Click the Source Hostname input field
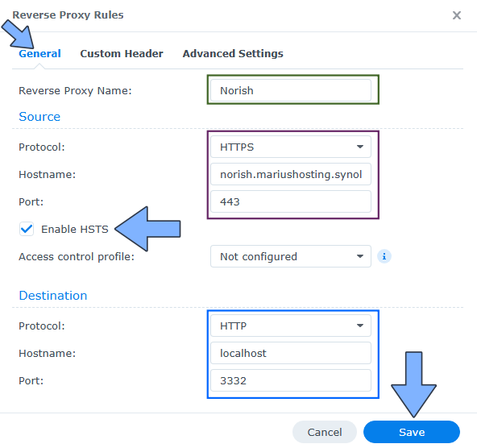Viewport: 477px width, 448px height. (x=291, y=174)
